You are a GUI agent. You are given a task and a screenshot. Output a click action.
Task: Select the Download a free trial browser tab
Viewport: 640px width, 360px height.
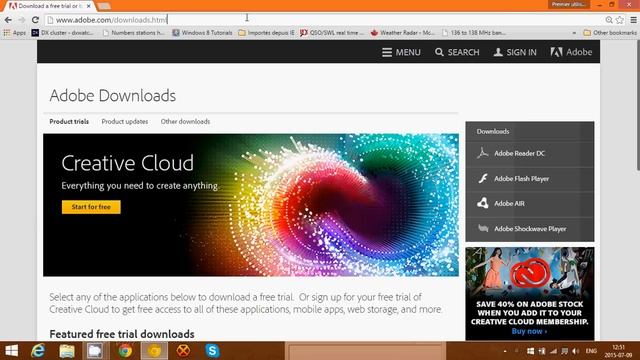point(49,6)
